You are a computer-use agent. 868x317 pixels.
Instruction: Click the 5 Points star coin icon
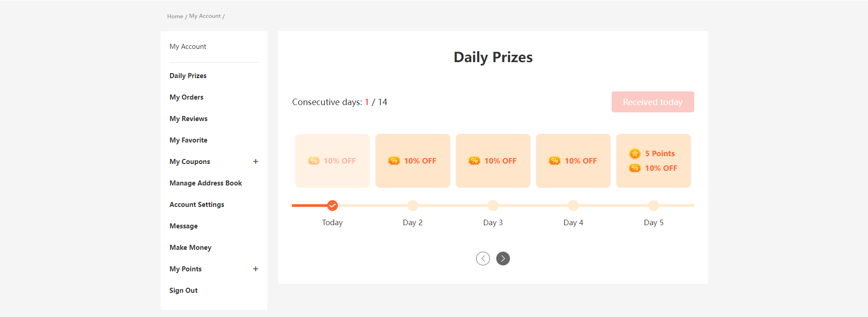635,153
